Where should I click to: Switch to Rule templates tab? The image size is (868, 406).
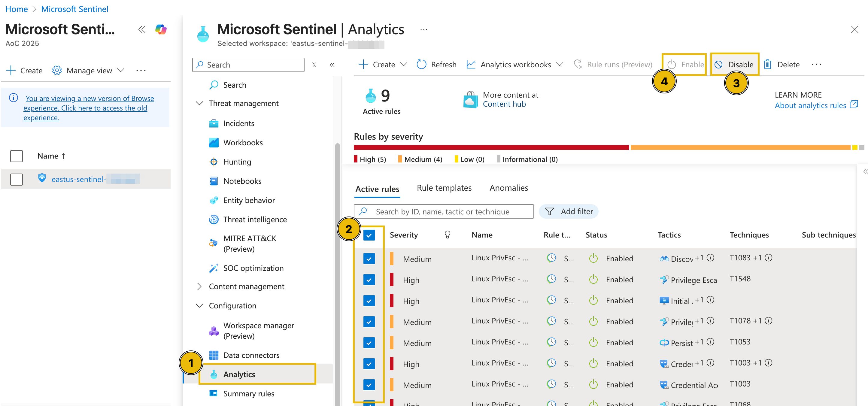pos(444,188)
